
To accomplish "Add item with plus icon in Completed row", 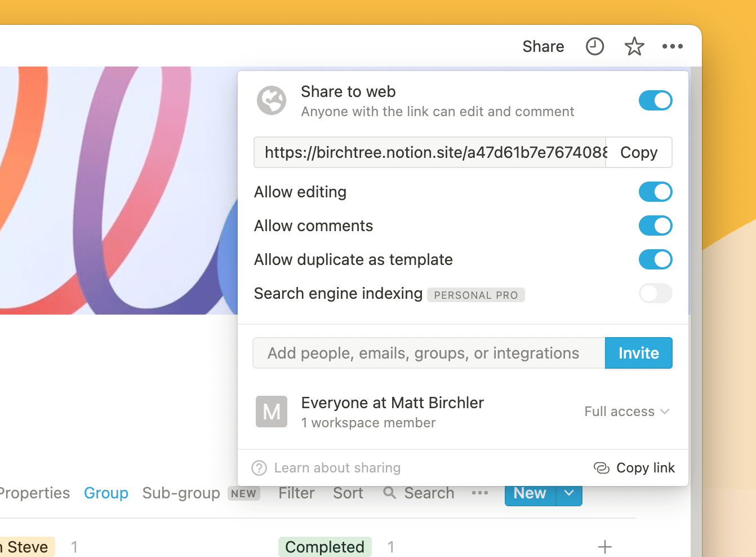I will click(605, 547).
